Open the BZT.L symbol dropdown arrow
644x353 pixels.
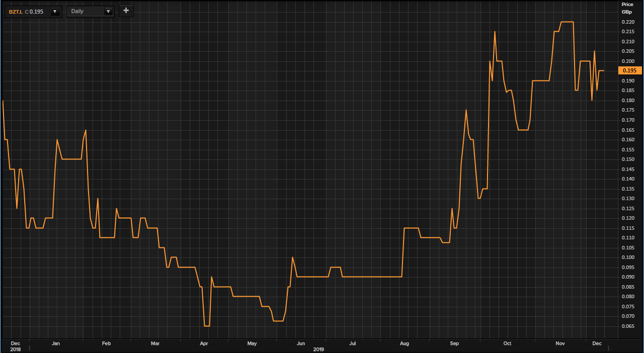coord(54,12)
